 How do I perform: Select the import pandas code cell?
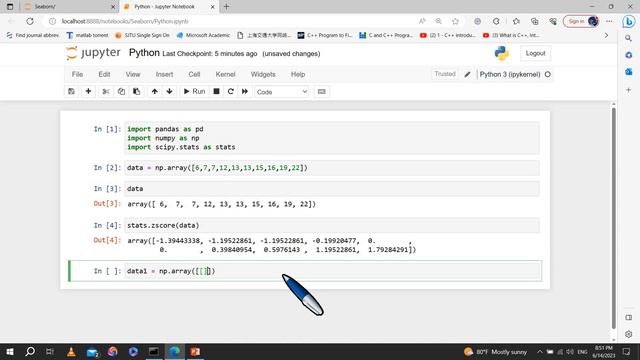pos(331,138)
